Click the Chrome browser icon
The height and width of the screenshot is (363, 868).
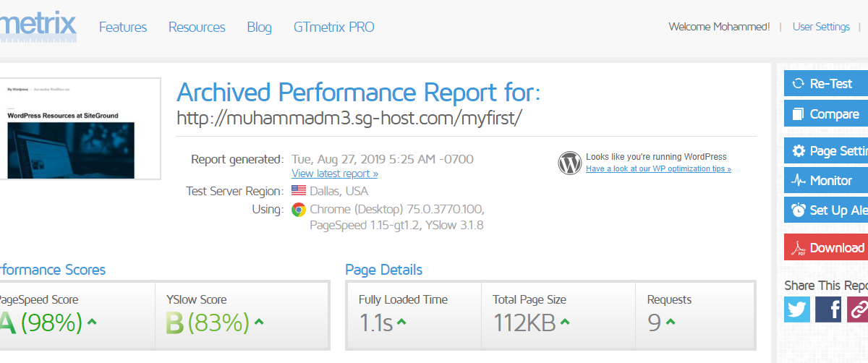[x=298, y=210]
